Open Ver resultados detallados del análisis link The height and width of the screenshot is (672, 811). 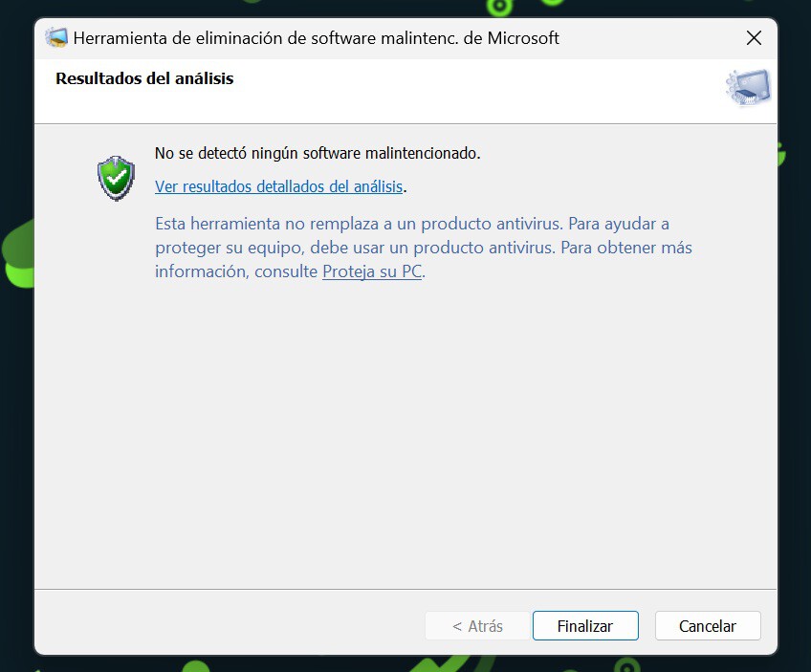pyautogui.click(x=279, y=186)
